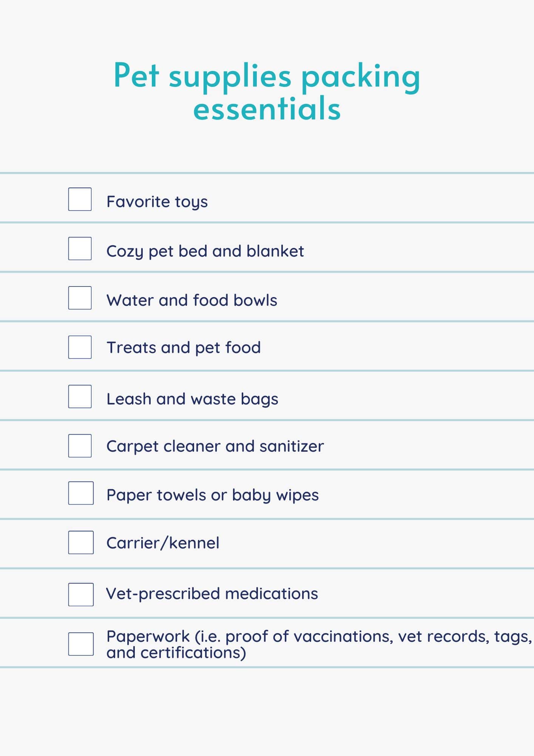Tick the Paperwork checkbox
This screenshot has width=534, height=756.
(81, 644)
